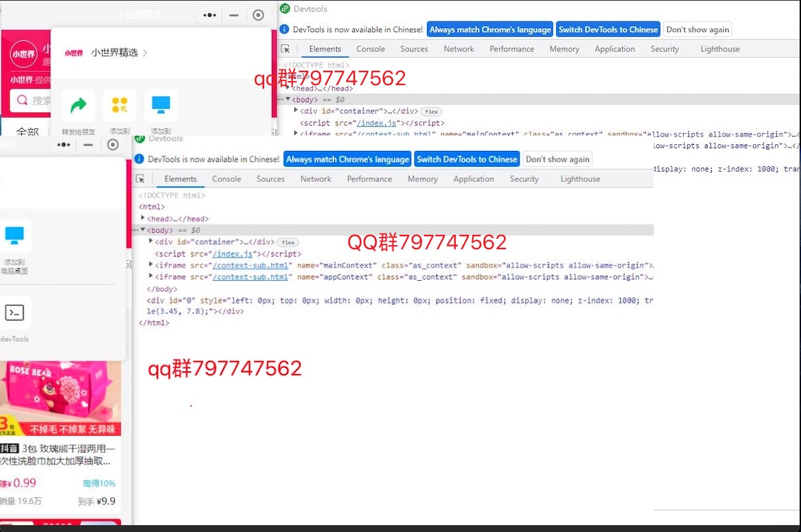Viewport: 801px width, 532px height.
Task: Click the blue info icon in the back DevTools banner
Action: pos(284,29)
